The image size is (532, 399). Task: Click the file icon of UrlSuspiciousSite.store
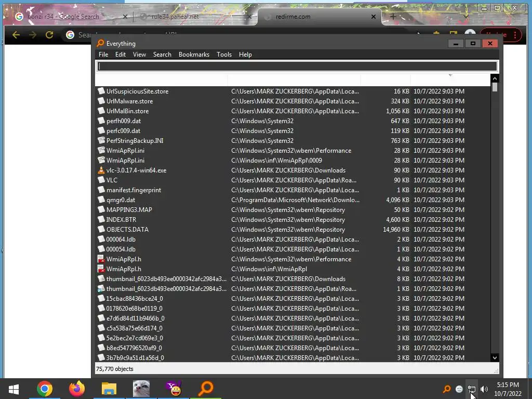pyautogui.click(x=101, y=91)
